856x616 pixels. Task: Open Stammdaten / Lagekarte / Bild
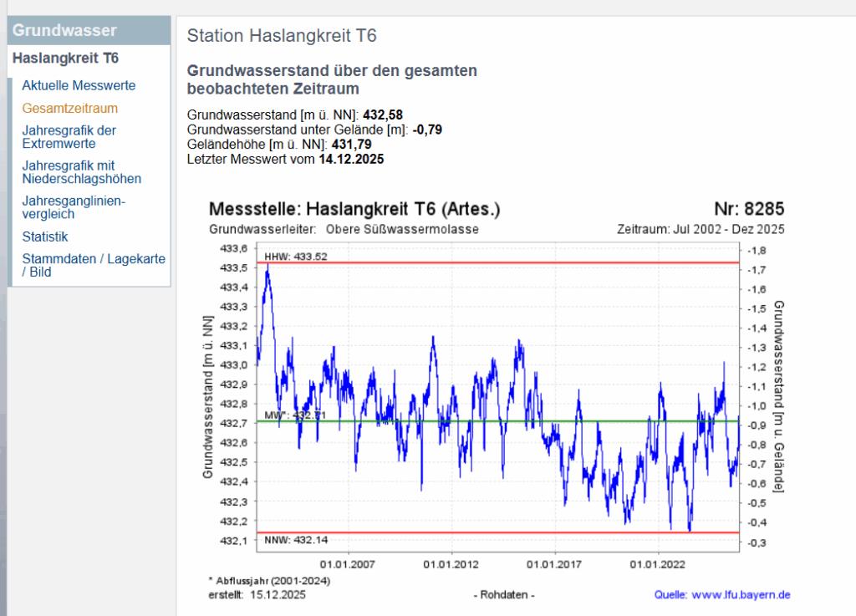tap(94, 265)
